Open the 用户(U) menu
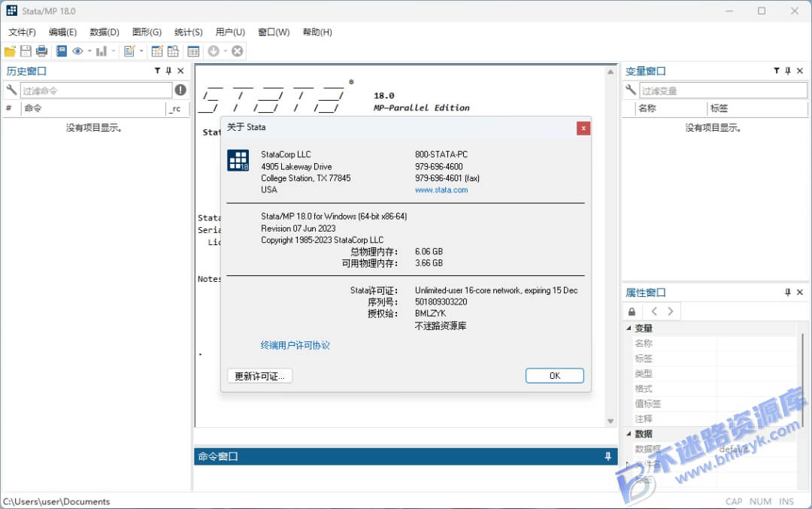The width and height of the screenshot is (812, 509). click(231, 32)
